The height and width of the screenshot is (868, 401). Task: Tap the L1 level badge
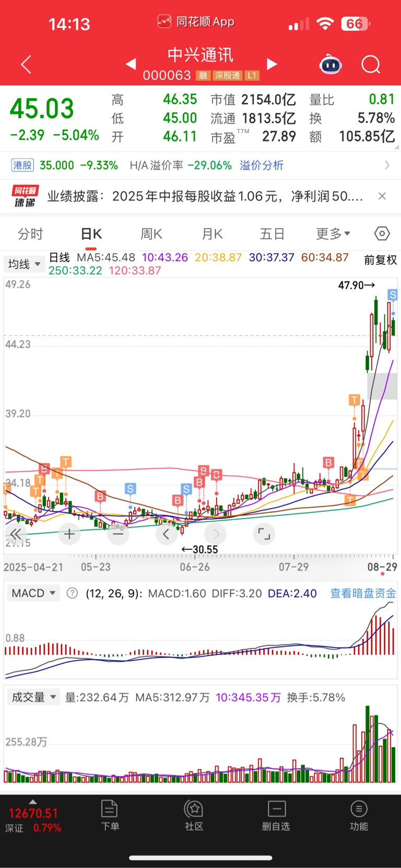click(x=252, y=76)
